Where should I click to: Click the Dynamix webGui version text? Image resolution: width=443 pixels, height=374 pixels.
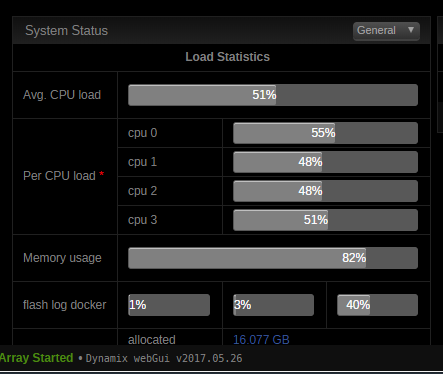(164, 358)
